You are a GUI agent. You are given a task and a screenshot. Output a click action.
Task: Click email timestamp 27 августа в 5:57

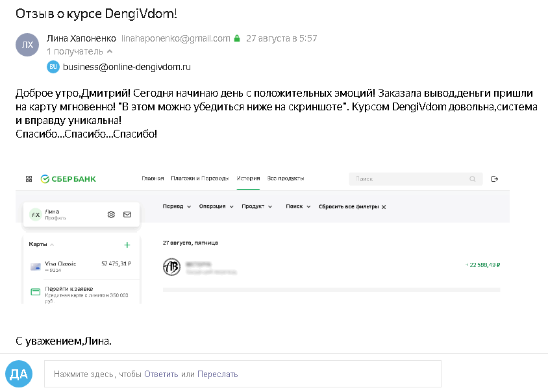click(281, 38)
